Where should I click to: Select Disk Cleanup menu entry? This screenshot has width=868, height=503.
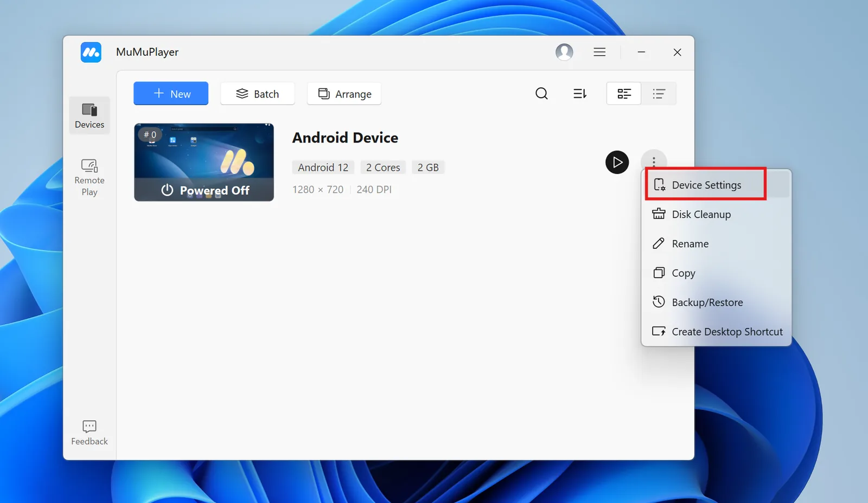tap(716, 214)
